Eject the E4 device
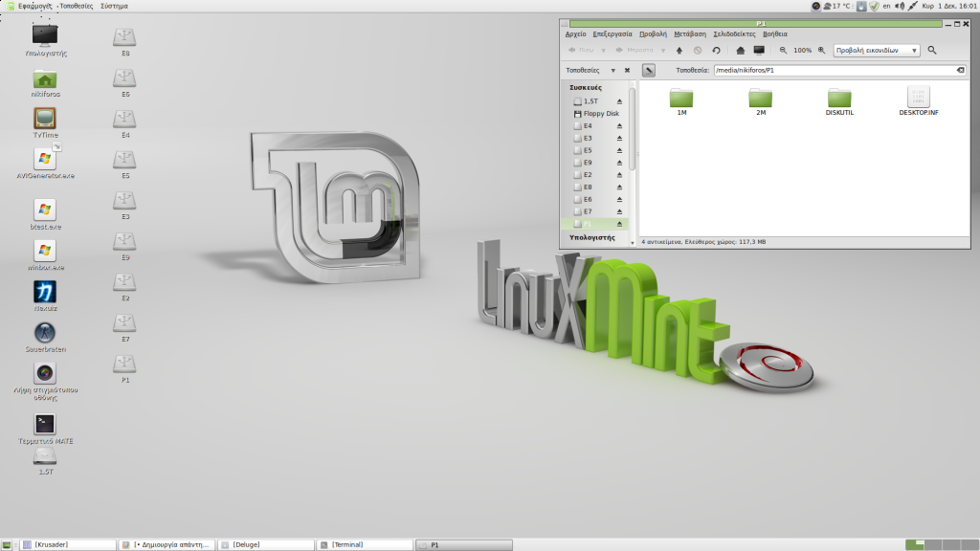 619,125
